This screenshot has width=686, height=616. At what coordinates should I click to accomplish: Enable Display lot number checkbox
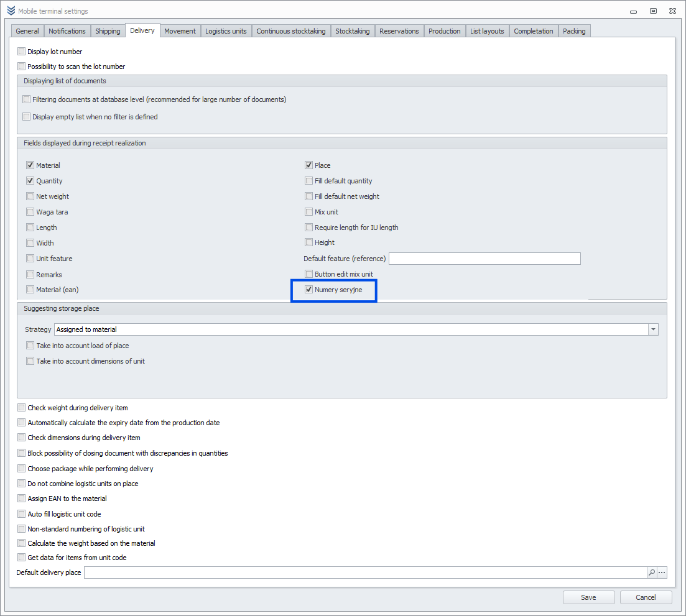point(21,52)
